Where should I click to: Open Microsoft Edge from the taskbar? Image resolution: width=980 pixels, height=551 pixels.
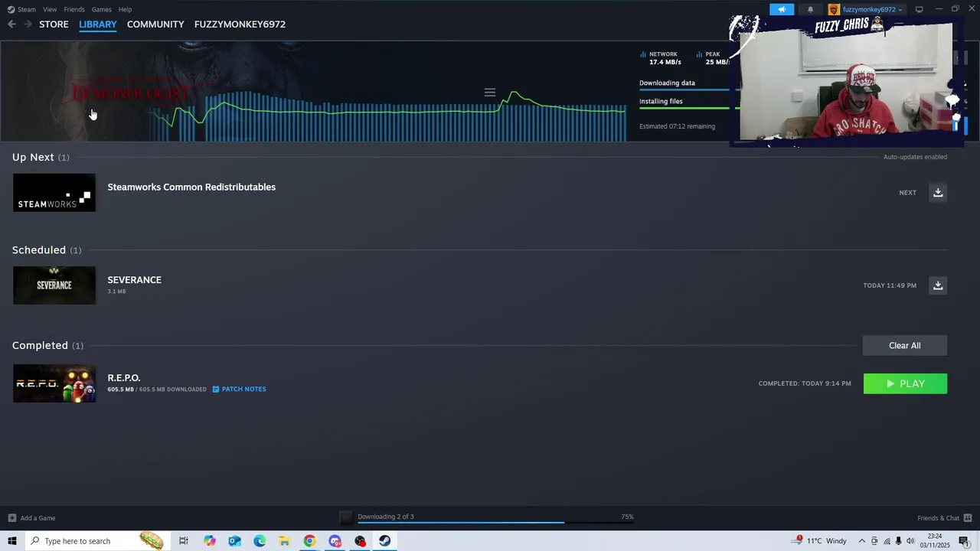pos(260,541)
